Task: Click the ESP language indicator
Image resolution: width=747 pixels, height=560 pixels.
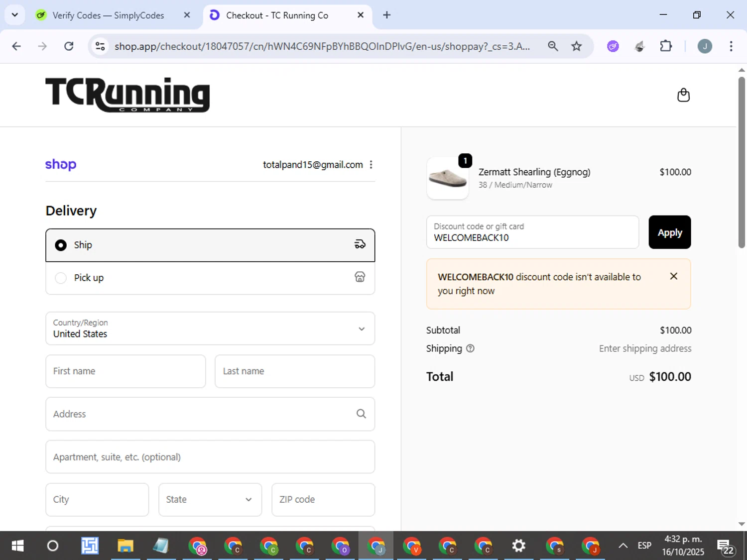Action: tap(644, 546)
